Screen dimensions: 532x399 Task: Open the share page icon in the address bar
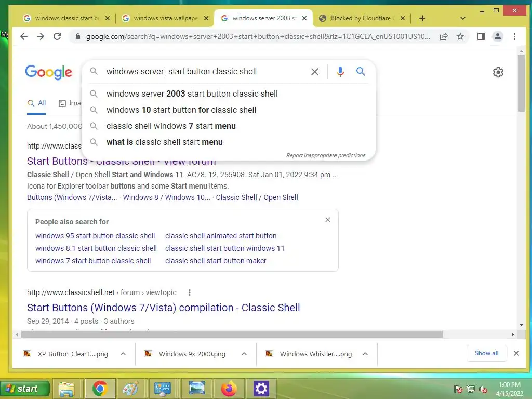[x=444, y=37]
